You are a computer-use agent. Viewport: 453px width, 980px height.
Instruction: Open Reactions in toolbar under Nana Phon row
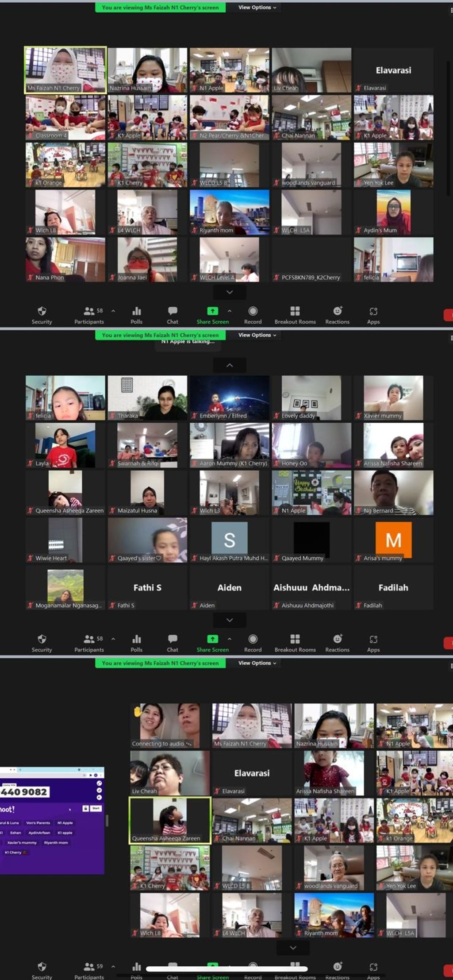(x=338, y=315)
